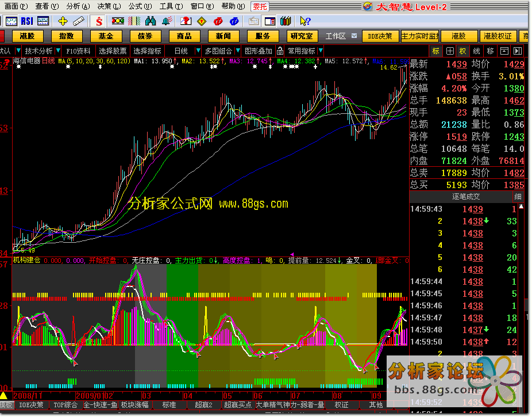The height and width of the screenshot is (417, 532).
Task: Click the 研究室 yellow button
Action: 302,36
